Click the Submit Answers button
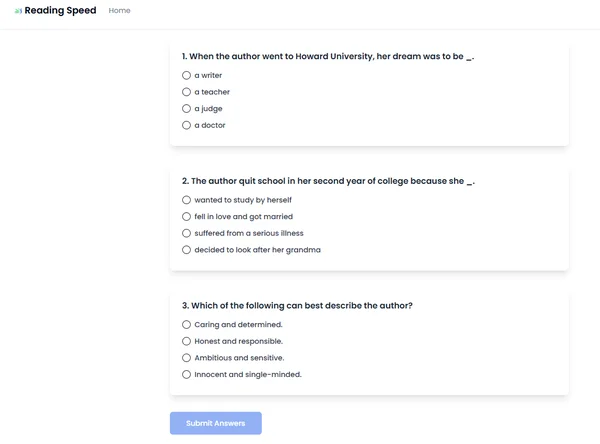Viewport: 600px width, 444px height. click(x=216, y=423)
